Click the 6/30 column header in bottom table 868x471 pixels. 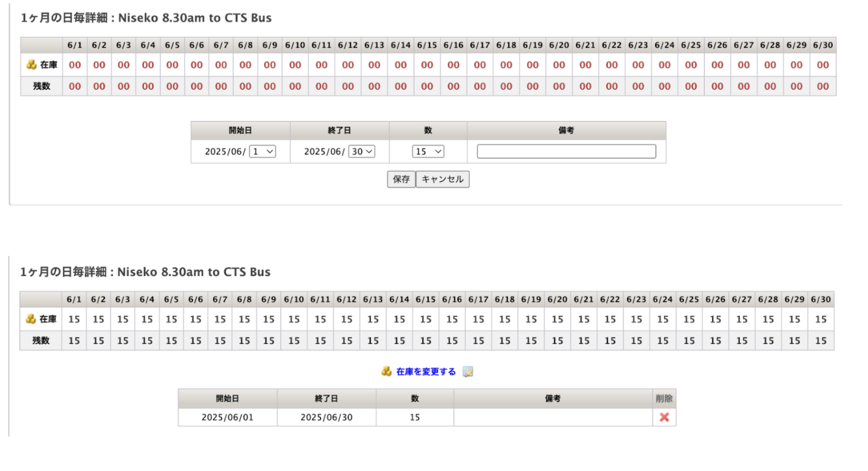(821, 299)
